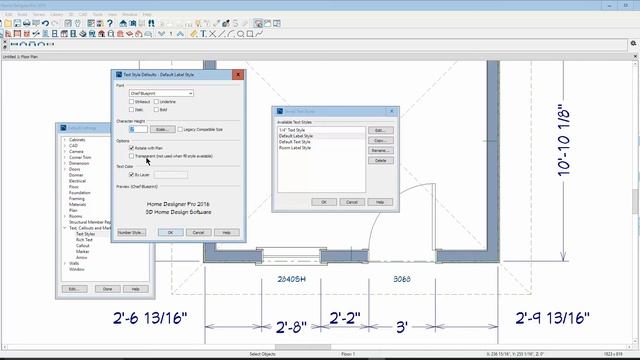Select Room Label Style in list
The width and height of the screenshot is (640, 360).
coord(295,148)
